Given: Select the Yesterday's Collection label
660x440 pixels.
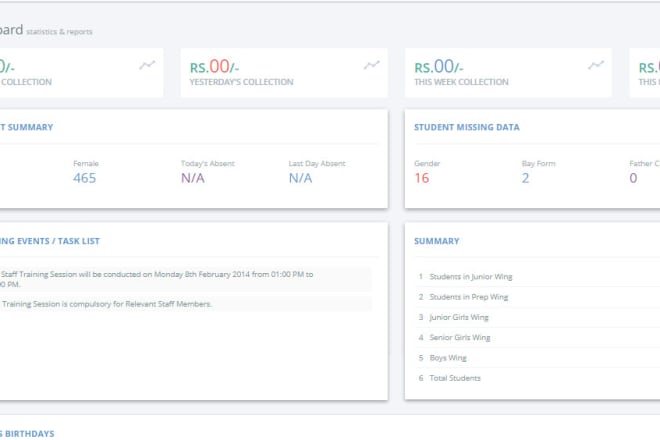Looking at the screenshot, I should [241, 82].
